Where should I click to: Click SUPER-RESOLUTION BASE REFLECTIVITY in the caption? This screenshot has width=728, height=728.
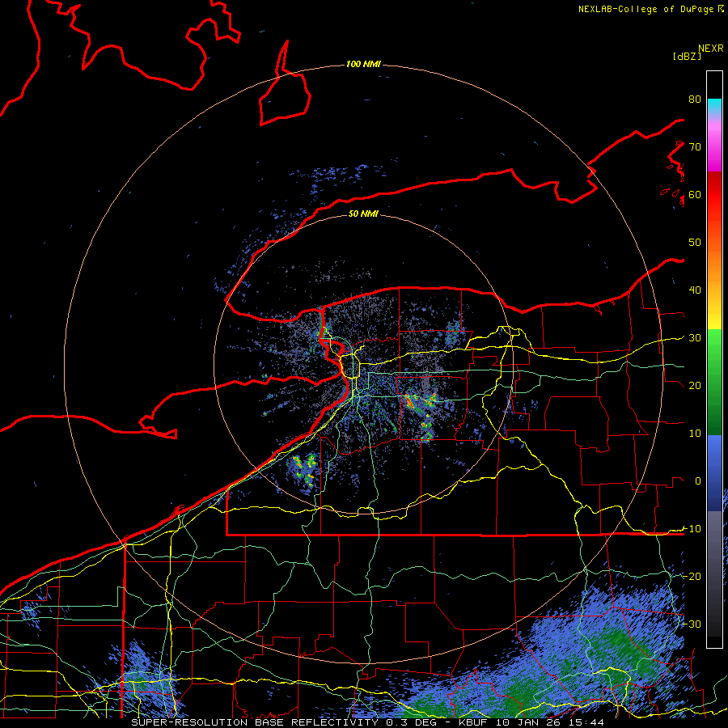click(255, 722)
